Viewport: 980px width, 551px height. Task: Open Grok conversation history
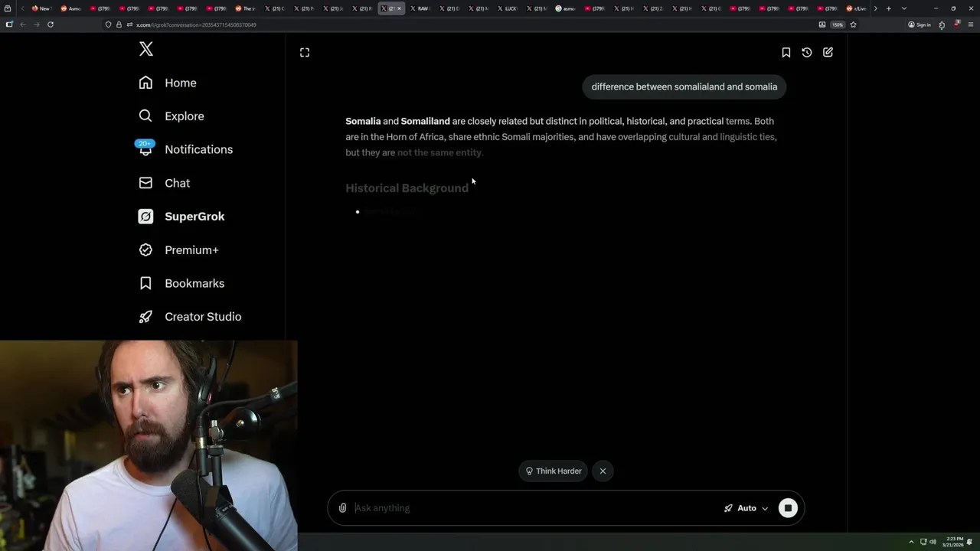[x=807, y=52]
